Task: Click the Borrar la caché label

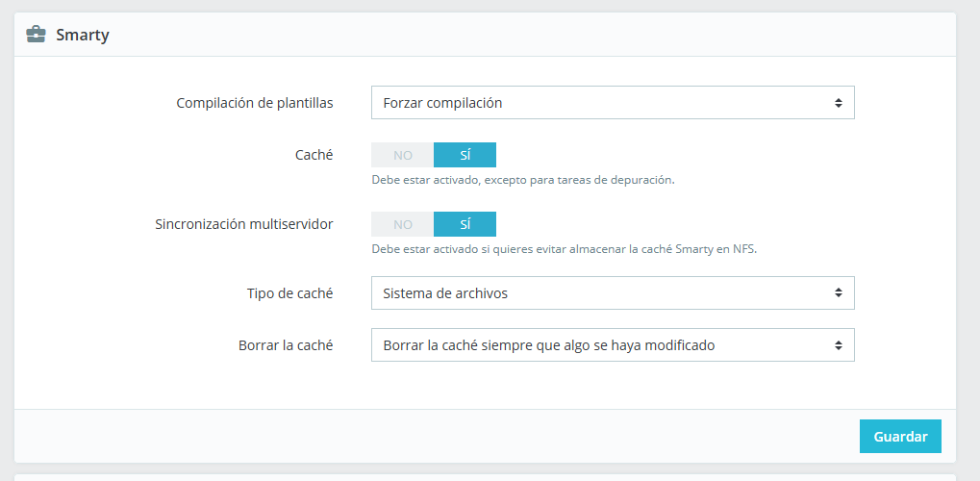Action: (x=286, y=345)
